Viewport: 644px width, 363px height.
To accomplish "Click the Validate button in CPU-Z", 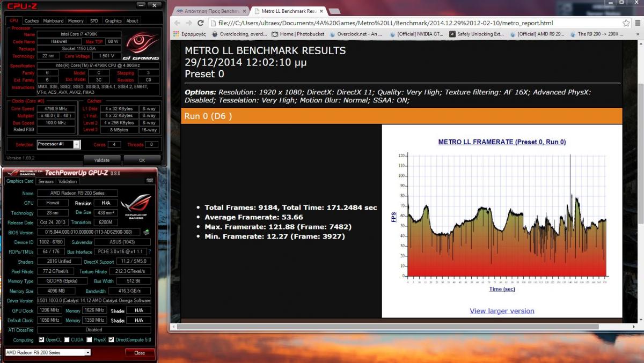I will pyautogui.click(x=102, y=160).
